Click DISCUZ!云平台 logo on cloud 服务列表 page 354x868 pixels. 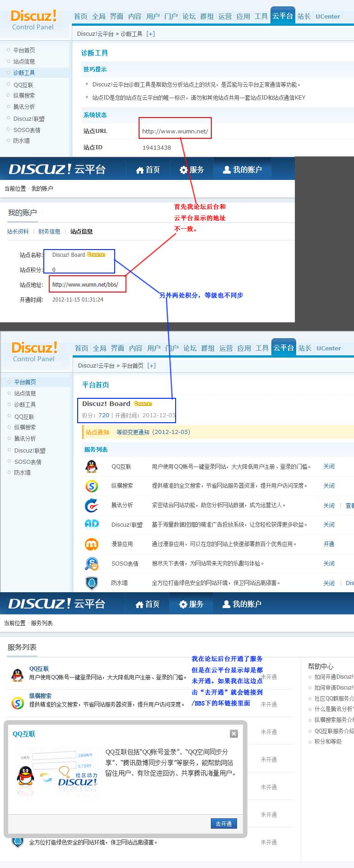[56, 604]
